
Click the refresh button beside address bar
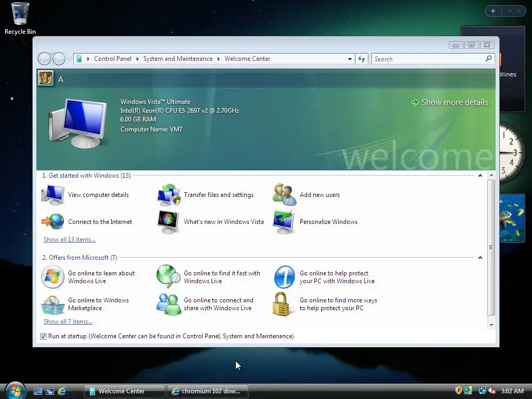click(x=362, y=59)
